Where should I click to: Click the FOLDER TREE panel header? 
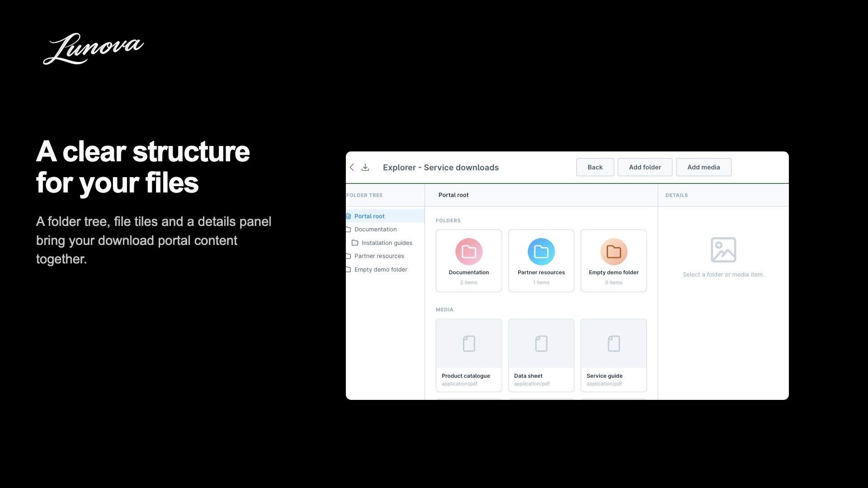coord(364,196)
